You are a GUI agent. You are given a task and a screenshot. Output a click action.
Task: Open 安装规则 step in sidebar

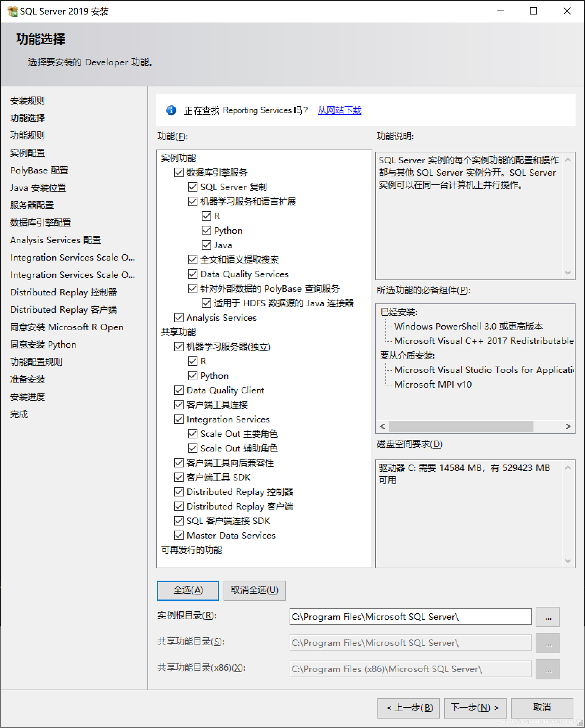(28, 101)
